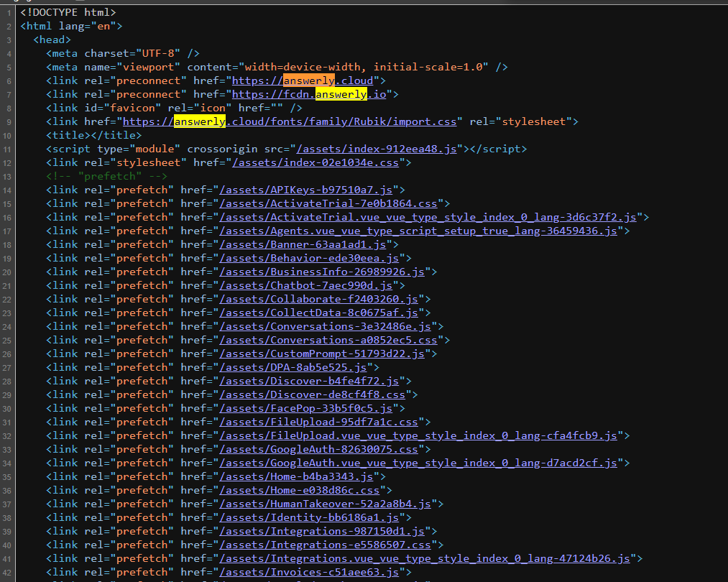Follow the HumanTakeover-52a2a8b4.js link
The image size is (728, 582).
click(325, 504)
